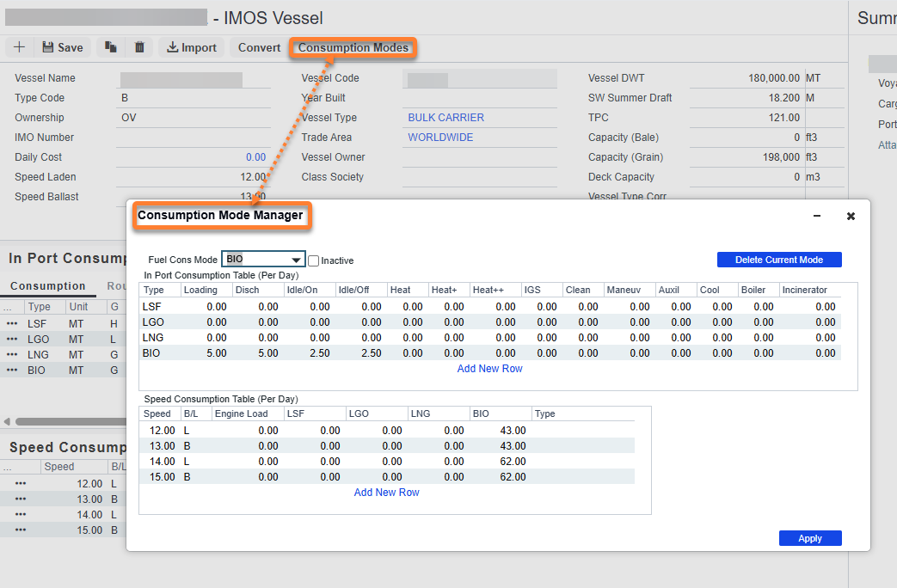
Task: Expand the Fuel Cons Mode dropdown
Action: [x=296, y=260]
